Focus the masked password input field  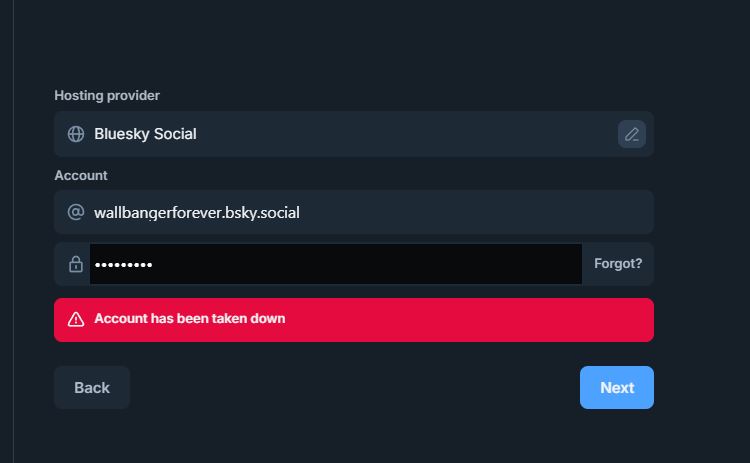coord(335,264)
